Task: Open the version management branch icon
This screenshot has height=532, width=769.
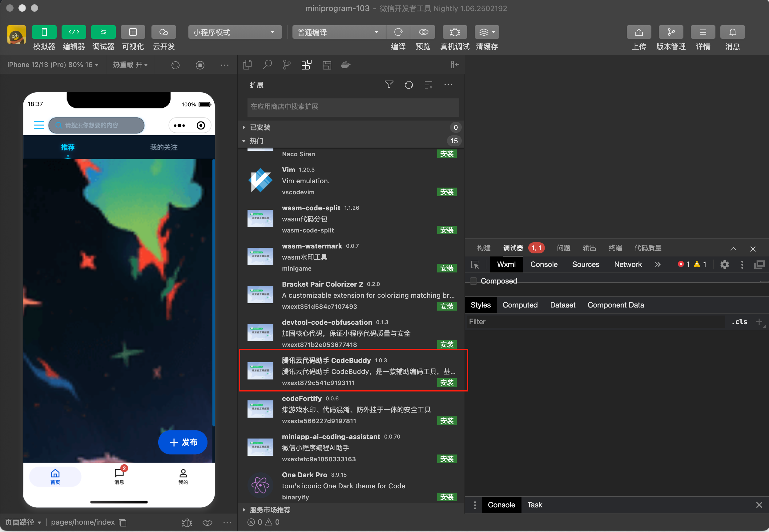Action: [670, 32]
